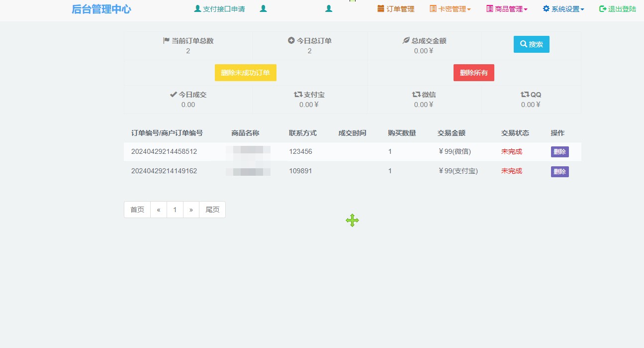This screenshot has height=348, width=644.
Task: Click the blue 搜索 search button
Action: point(531,44)
